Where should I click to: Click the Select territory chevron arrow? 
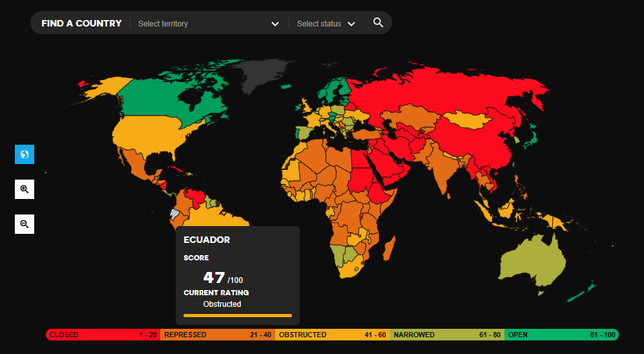275,24
